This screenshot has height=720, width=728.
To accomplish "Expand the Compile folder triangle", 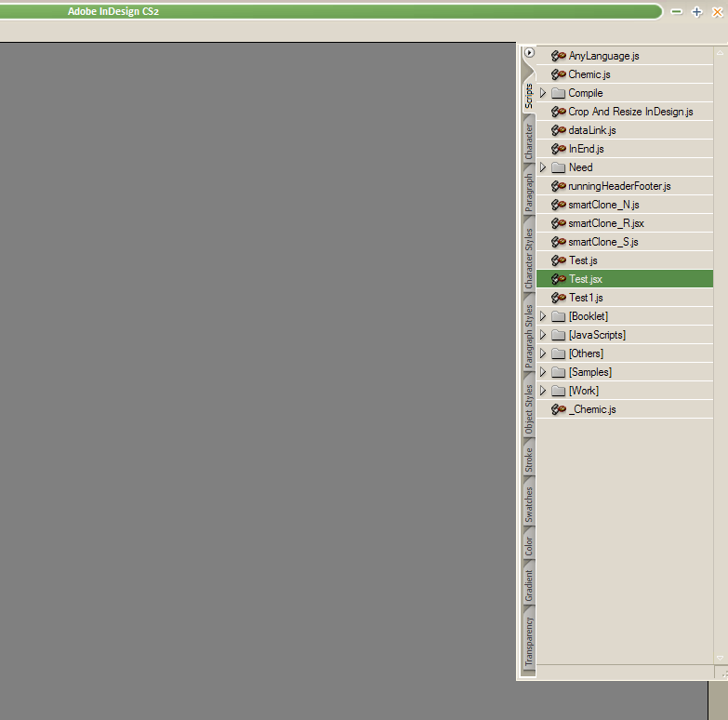I will point(543,93).
